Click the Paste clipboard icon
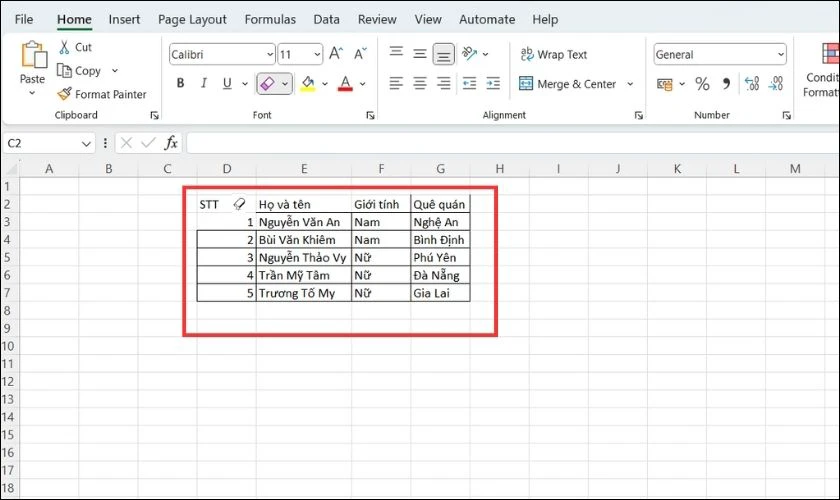 coord(34,55)
